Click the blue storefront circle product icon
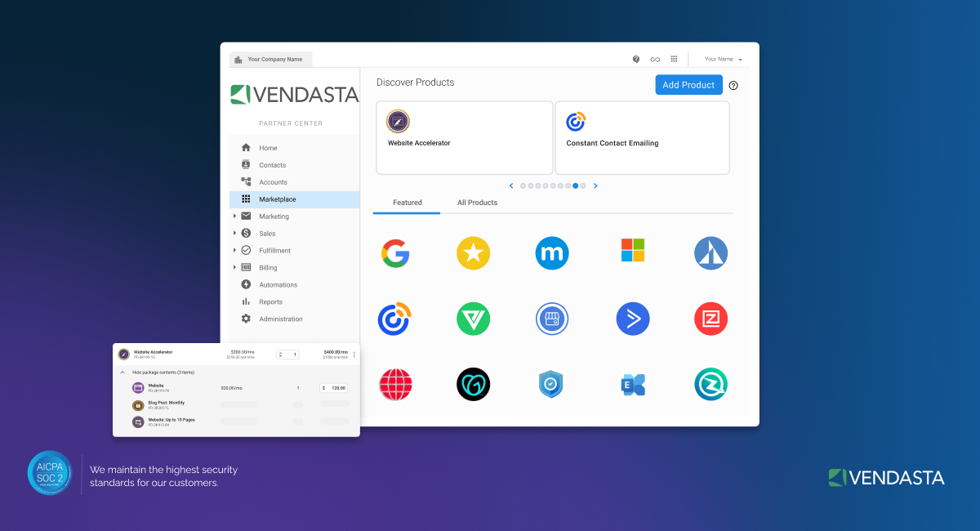The height and width of the screenshot is (531, 980). pyautogui.click(x=552, y=319)
